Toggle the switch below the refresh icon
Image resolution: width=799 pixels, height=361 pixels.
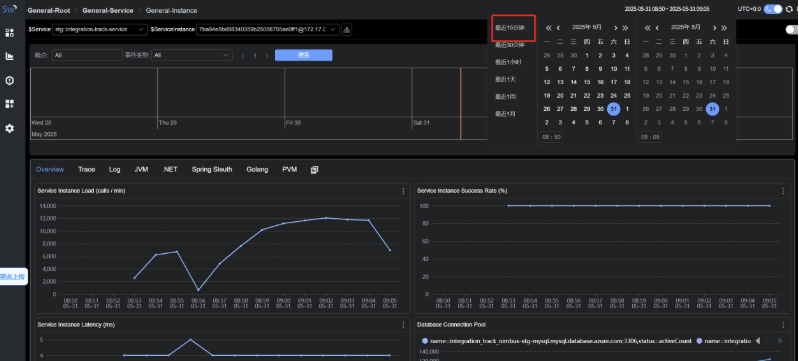click(791, 30)
